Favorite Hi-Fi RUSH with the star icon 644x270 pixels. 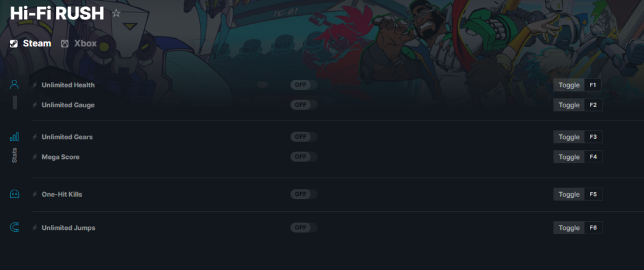[116, 14]
